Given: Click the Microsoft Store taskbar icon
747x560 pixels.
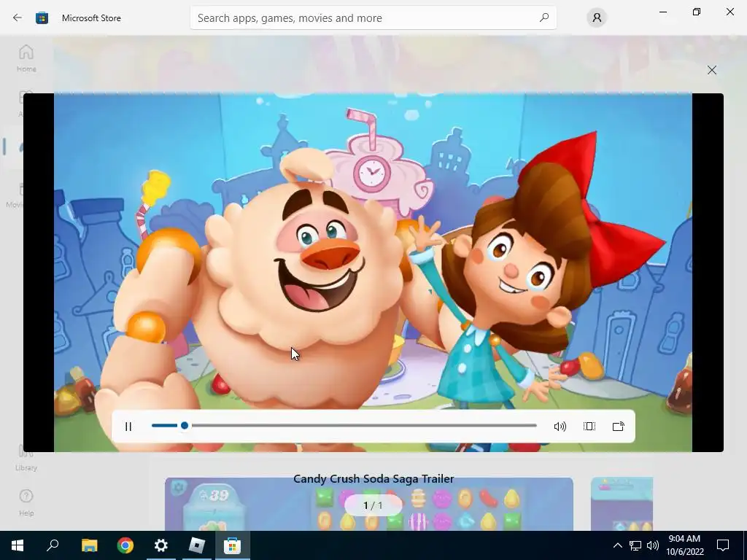Looking at the screenshot, I should 233,545.
